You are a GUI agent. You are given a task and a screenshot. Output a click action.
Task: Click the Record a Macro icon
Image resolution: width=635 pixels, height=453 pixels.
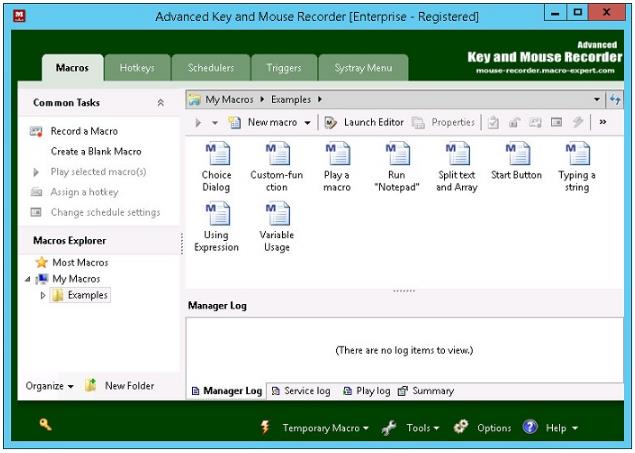[36, 132]
